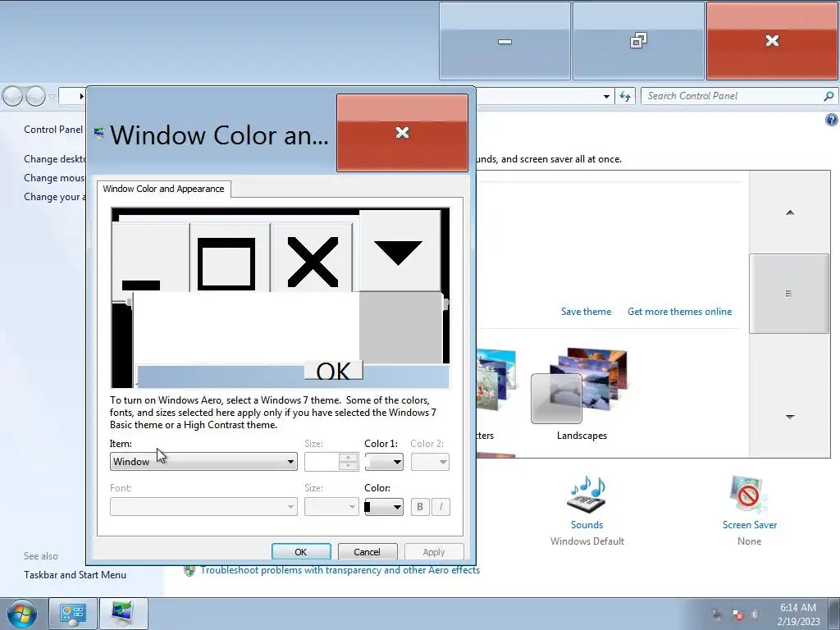The height and width of the screenshot is (630, 840).
Task: Click Taskbar and Start Menu link
Action: [75, 575]
